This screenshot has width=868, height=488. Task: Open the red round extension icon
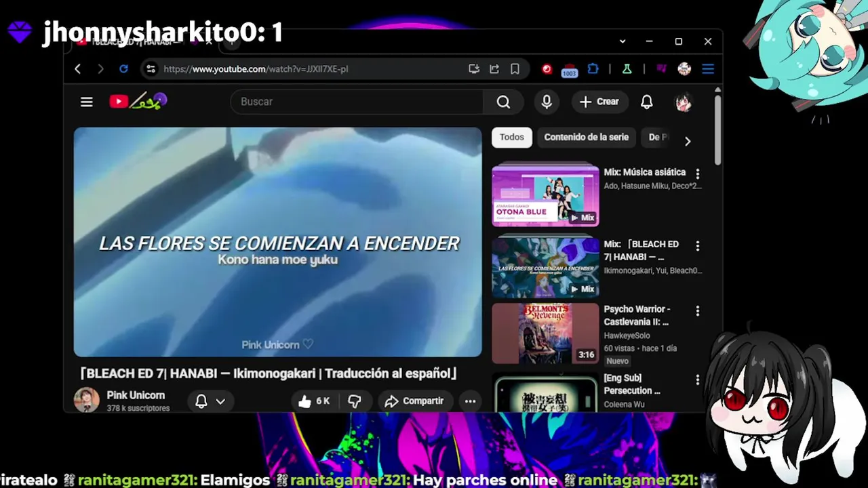coord(547,69)
